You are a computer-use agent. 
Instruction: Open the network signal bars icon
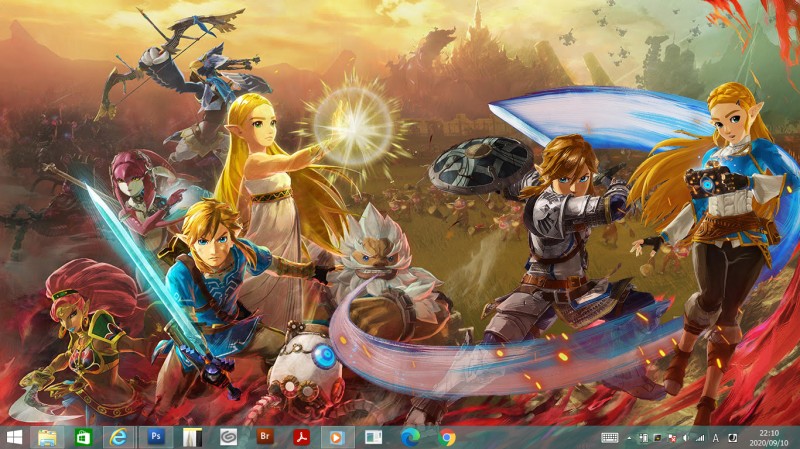pyautogui.click(x=701, y=438)
